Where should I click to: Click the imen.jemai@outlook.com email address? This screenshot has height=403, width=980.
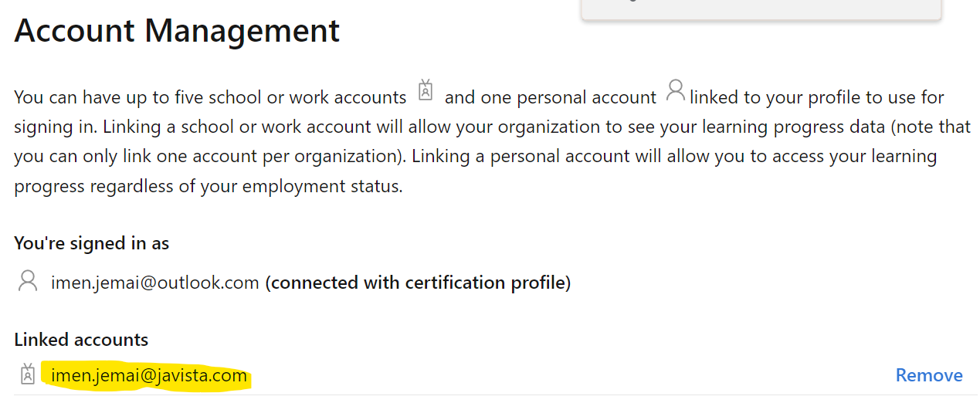(x=155, y=283)
